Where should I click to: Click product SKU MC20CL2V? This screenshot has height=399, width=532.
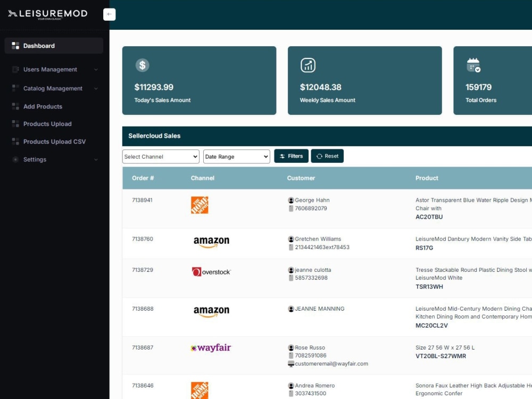[431, 326]
